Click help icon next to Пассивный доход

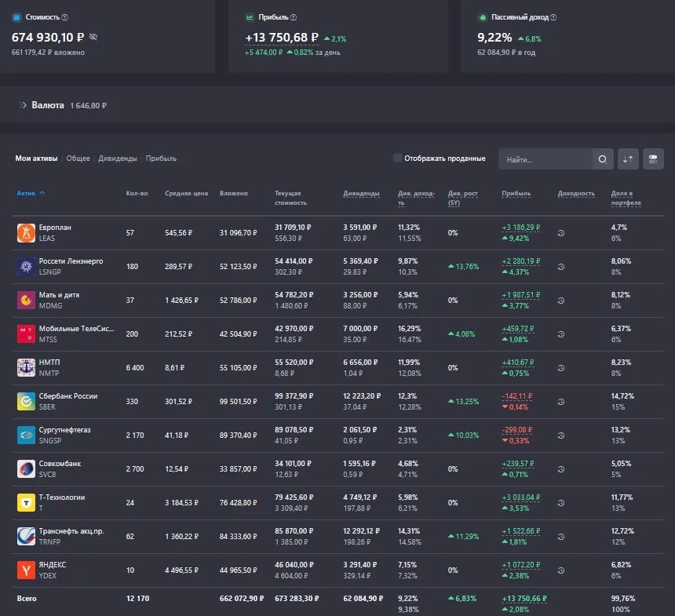tap(553, 17)
